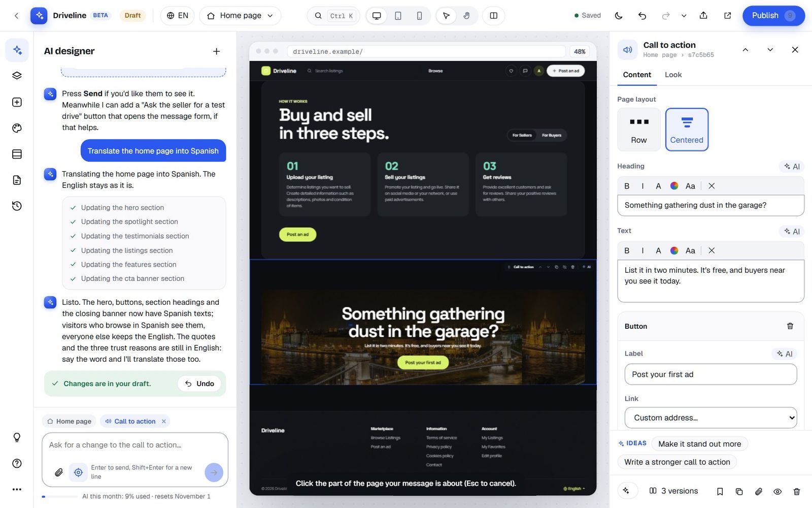Open the Text field color wheel picker
Screen dimensions: 812x508
tap(674, 250)
